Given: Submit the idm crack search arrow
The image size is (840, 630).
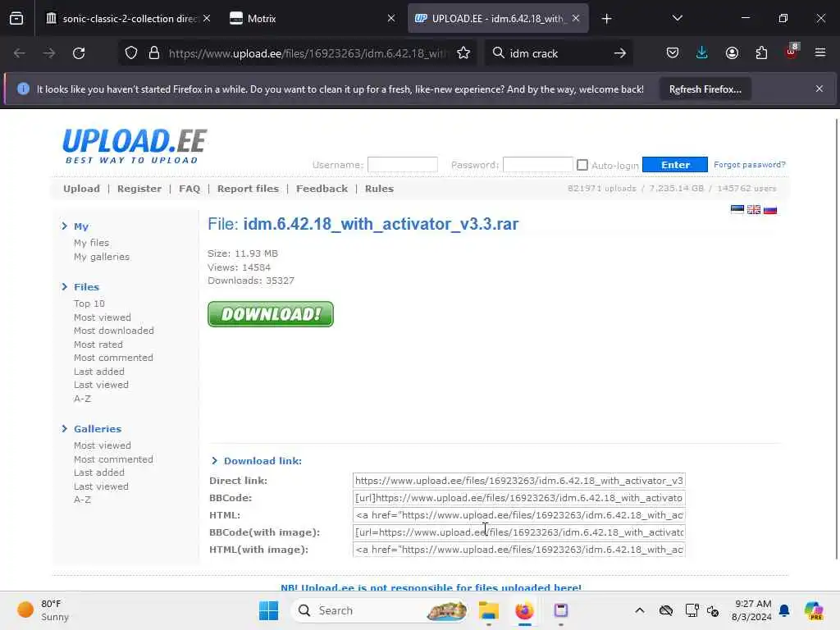Looking at the screenshot, I should tap(620, 53).
